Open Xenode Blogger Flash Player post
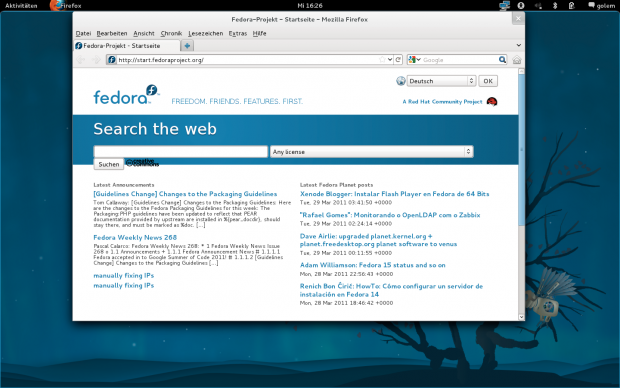The image size is (620, 388). coord(394,194)
